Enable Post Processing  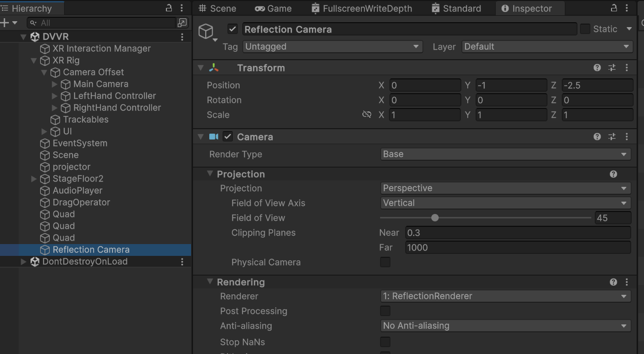(x=385, y=311)
